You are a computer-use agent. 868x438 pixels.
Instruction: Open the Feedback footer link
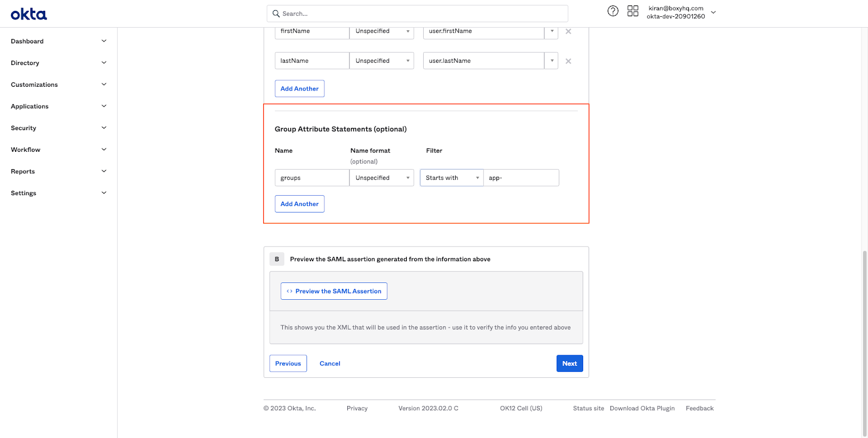click(x=700, y=409)
